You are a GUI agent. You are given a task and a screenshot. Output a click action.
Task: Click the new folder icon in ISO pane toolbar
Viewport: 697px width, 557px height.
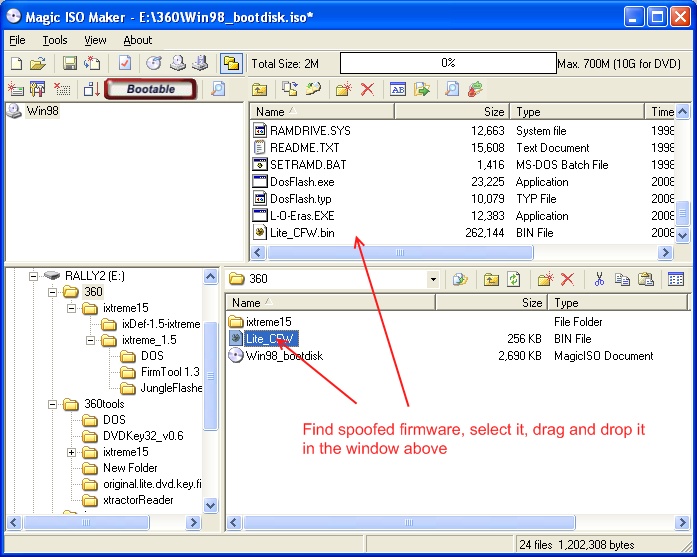(343, 89)
